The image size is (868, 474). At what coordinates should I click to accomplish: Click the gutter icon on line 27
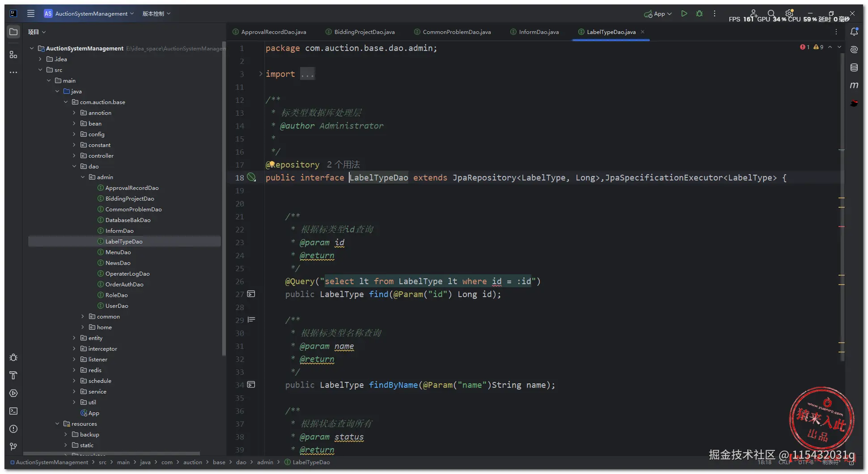[x=251, y=294]
